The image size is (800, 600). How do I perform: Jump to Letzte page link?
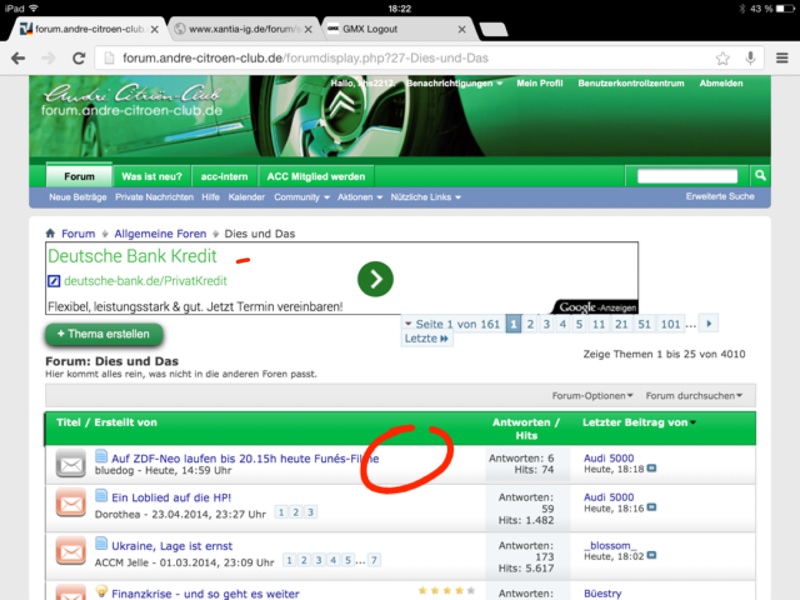[x=427, y=339]
